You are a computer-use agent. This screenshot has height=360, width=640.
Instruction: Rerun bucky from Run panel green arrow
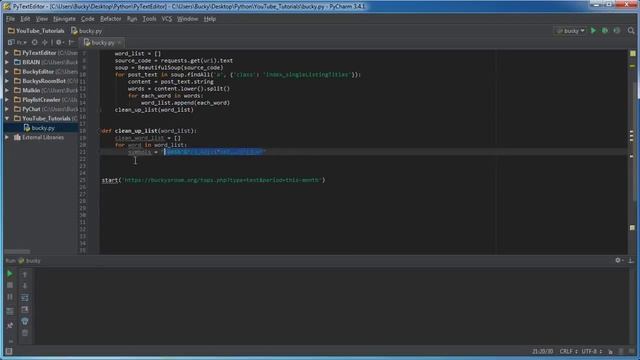pyautogui.click(x=10, y=274)
